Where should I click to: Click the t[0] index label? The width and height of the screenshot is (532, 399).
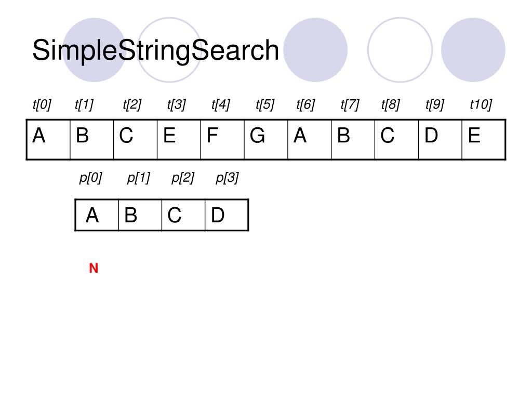tap(42, 104)
